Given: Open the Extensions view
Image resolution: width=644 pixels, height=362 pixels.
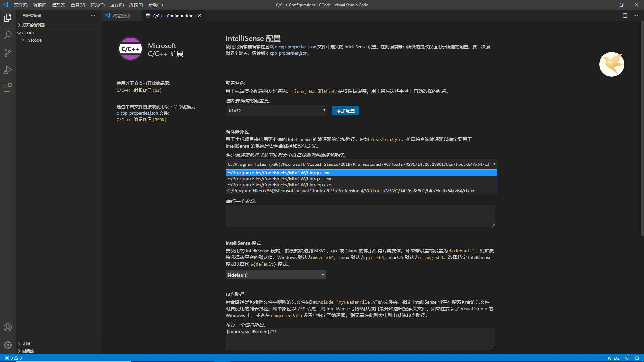Looking at the screenshot, I should click(x=8, y=87).
